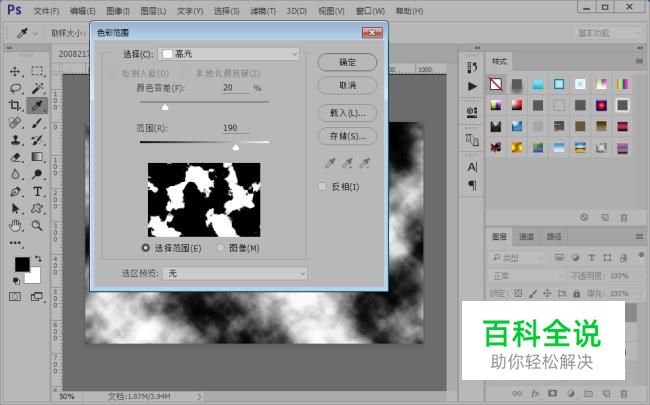Select the Dodge tool
Viewport: 650px width, 405px height.
(37, 174)
